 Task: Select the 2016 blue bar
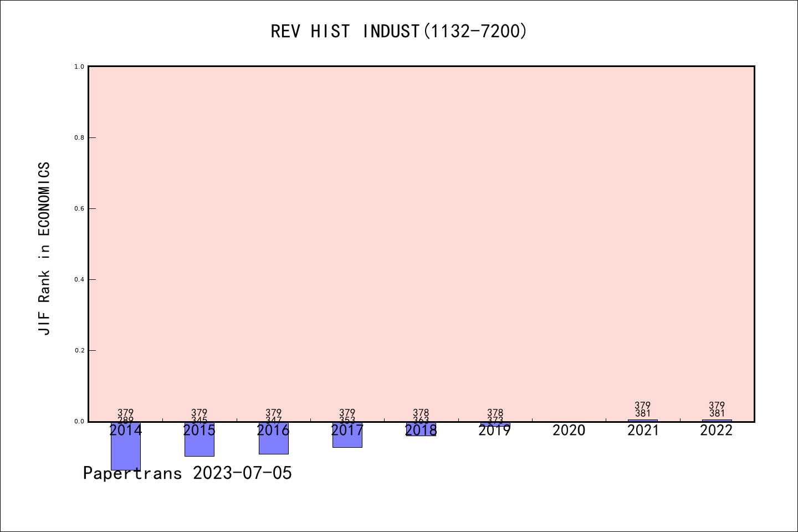273,438
